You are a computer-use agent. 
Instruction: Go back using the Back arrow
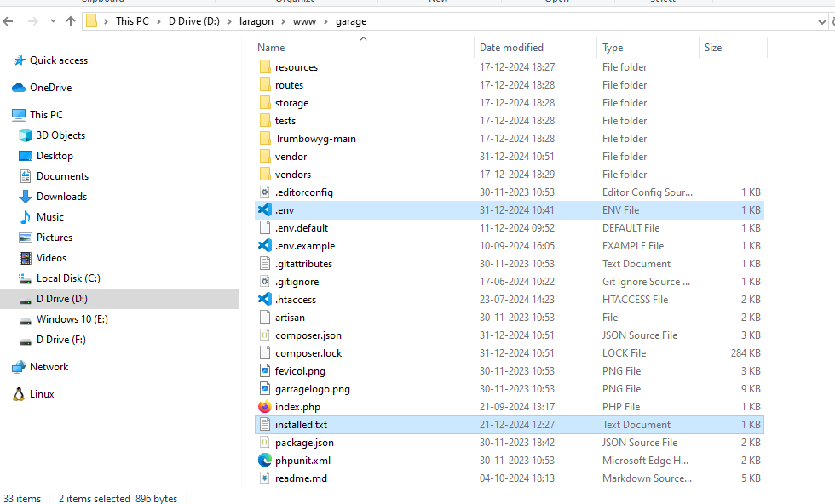(x=9, y=21)
